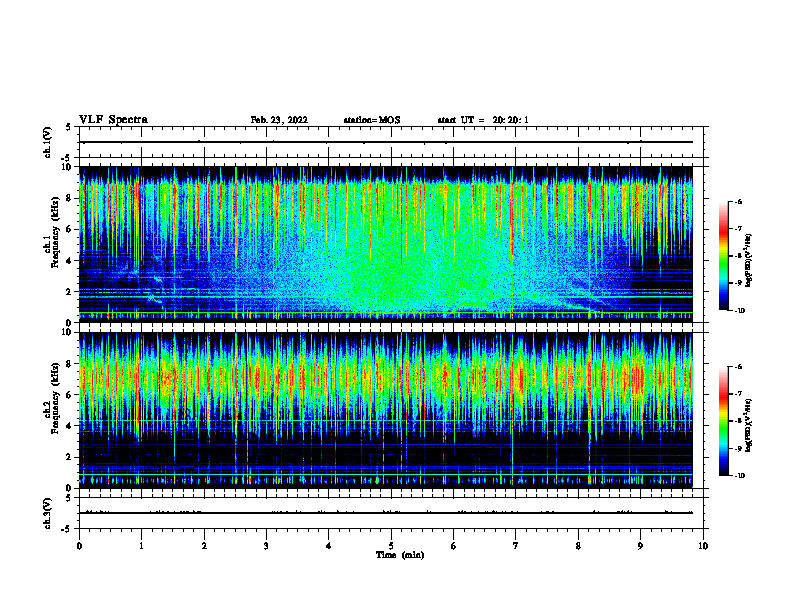Click time axis tick label "8"

click(x=578, y=546)
